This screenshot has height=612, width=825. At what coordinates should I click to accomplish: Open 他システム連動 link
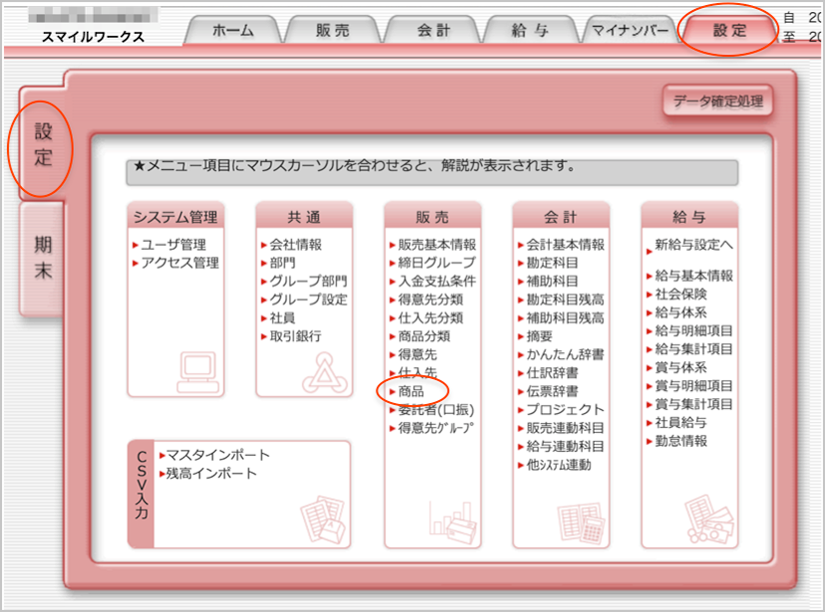click(x=559, y=465)
